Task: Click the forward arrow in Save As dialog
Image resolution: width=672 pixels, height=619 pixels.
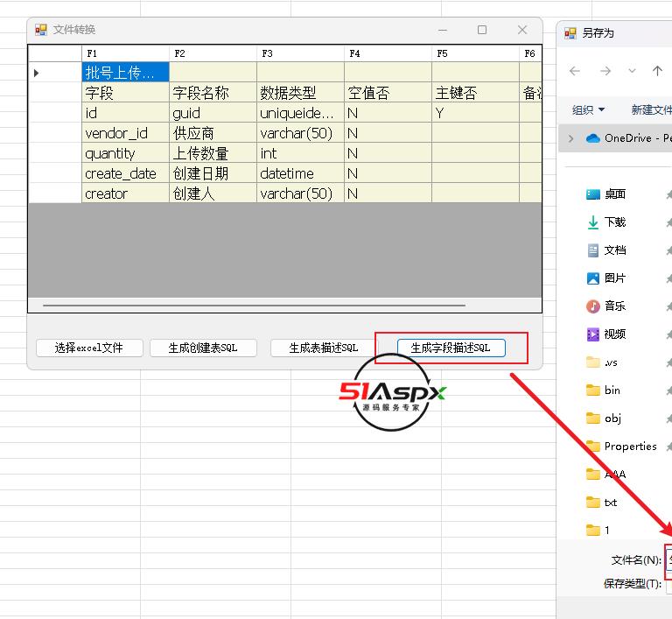Action: pos(605,71)
